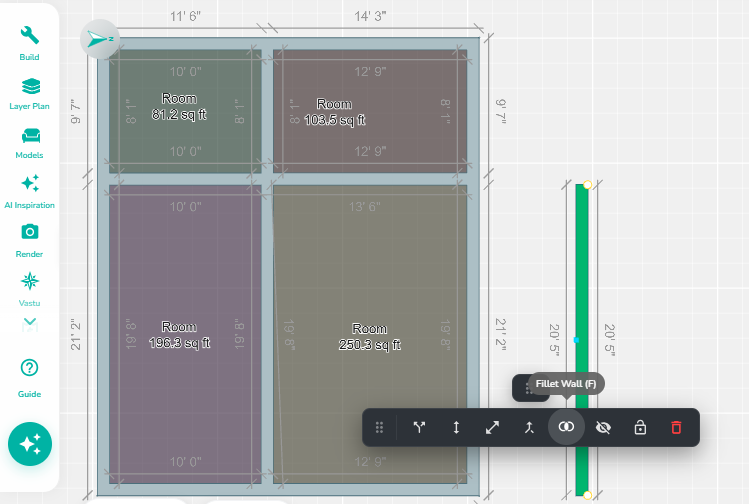Grab the wall toolbar drag handle
Image resolution: width=749 pixels, height=504 pixels.
(379, 427)
